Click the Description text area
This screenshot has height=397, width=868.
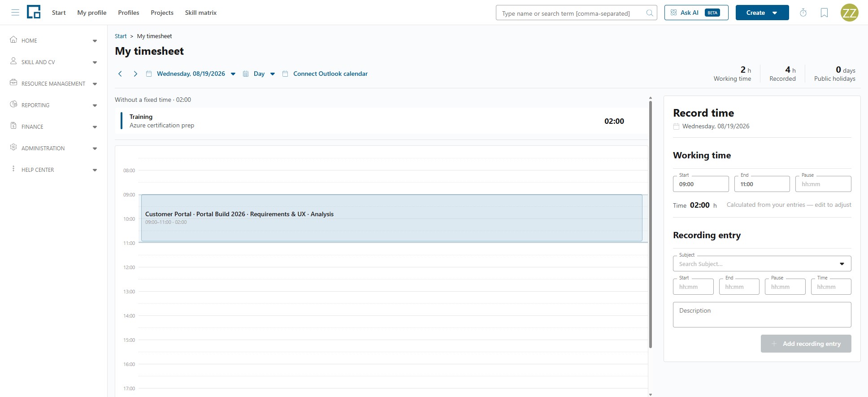point(762,314)
